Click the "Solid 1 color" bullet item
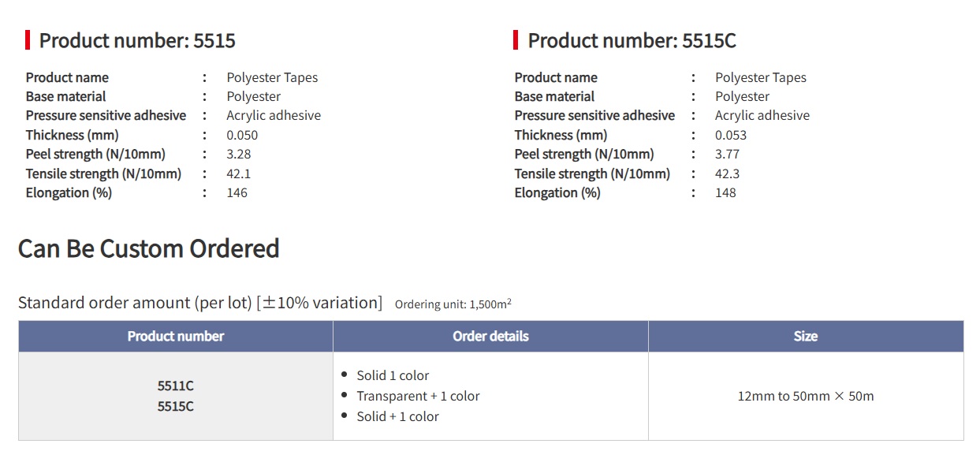The image size is (980, 466). 393,375
